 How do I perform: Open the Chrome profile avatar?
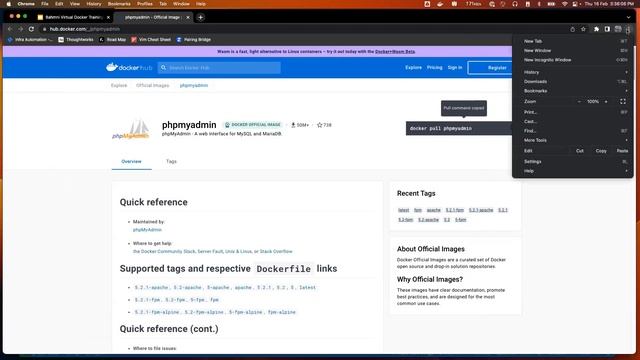coord(618,29)
